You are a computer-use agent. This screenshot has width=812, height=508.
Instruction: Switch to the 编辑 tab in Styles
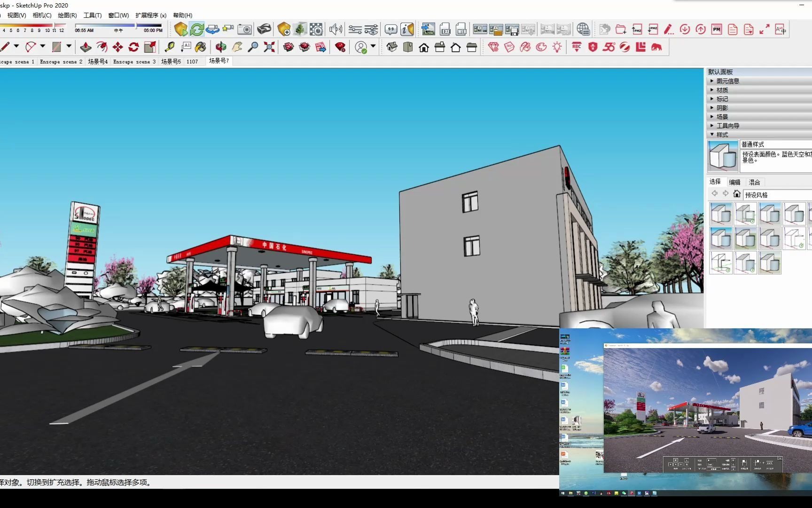[x=734, y=182]
